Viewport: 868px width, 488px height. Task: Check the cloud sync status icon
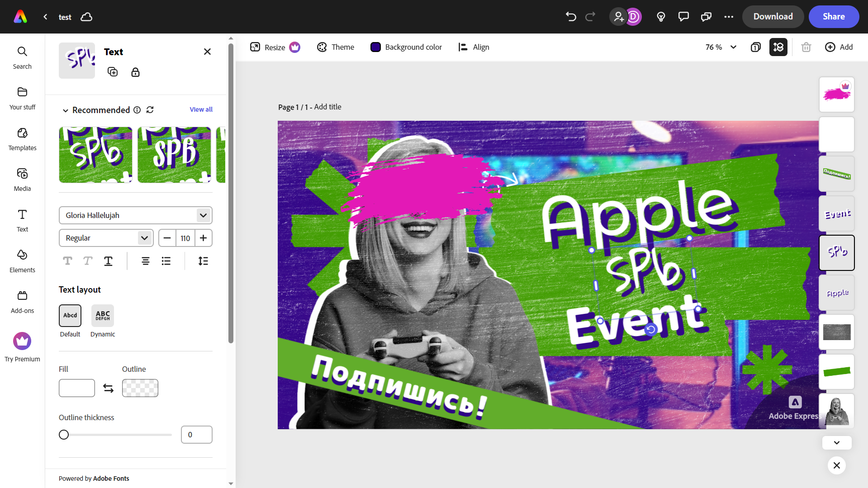tap(86, 17)
